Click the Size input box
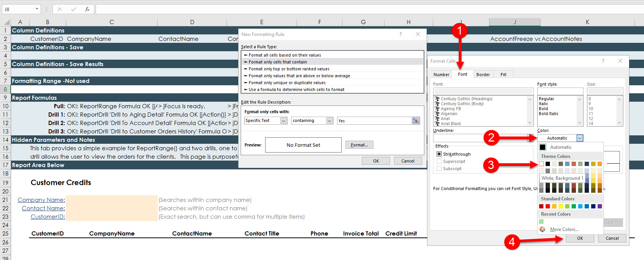The width and height of the screenshot is (644, 260). click(x=605, y=91)
